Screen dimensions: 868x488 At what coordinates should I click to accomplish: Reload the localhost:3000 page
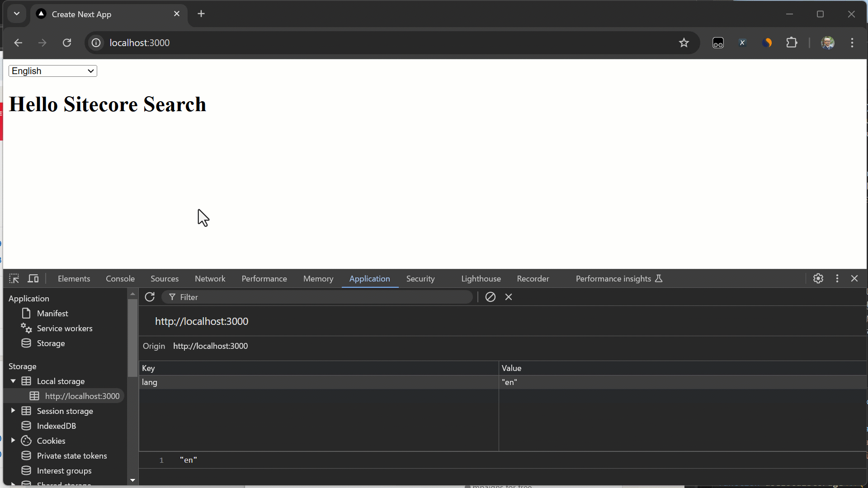[67, 43]
